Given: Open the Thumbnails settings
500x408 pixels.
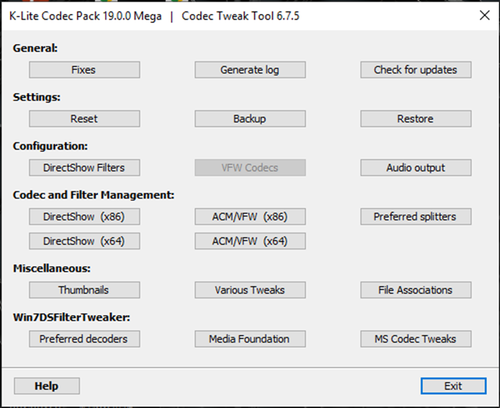Looking at the screenshot, I should click(84, 290).
